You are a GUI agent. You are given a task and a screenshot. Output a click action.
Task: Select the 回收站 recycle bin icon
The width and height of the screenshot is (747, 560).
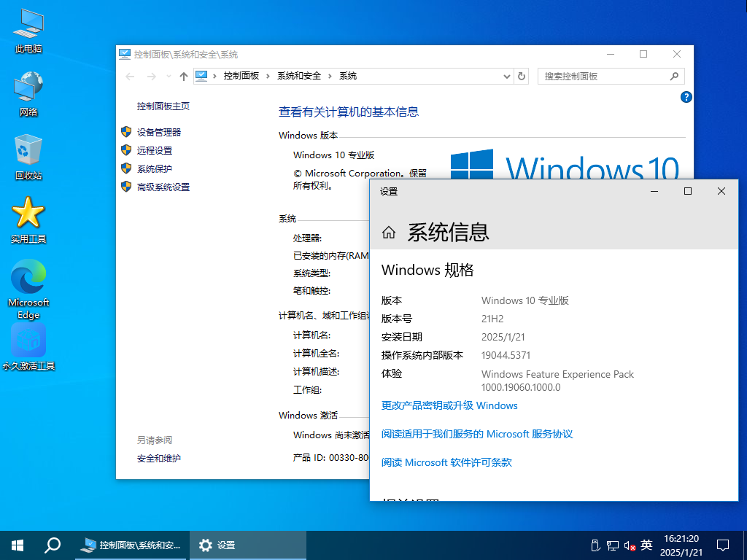28,157
